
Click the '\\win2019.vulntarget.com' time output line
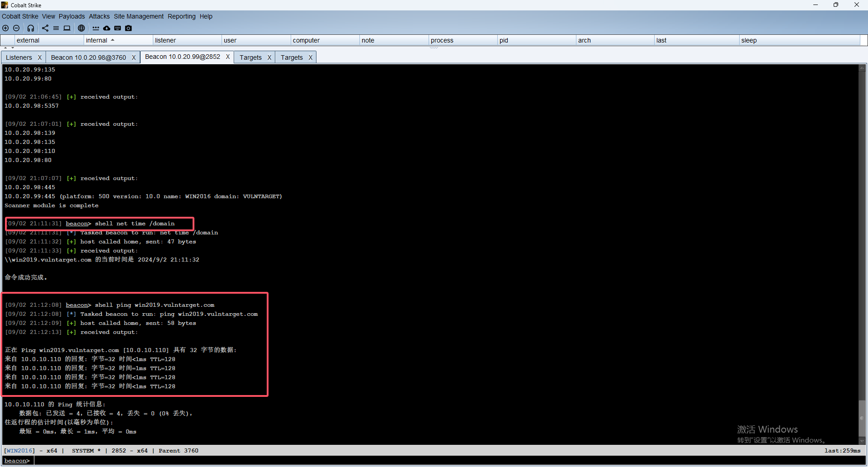(102, 260)
